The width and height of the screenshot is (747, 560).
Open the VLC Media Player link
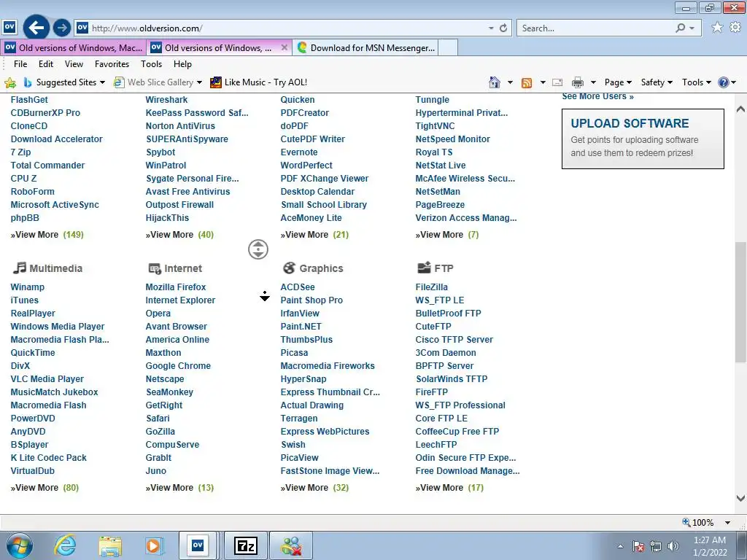click(x=47, y=379)
